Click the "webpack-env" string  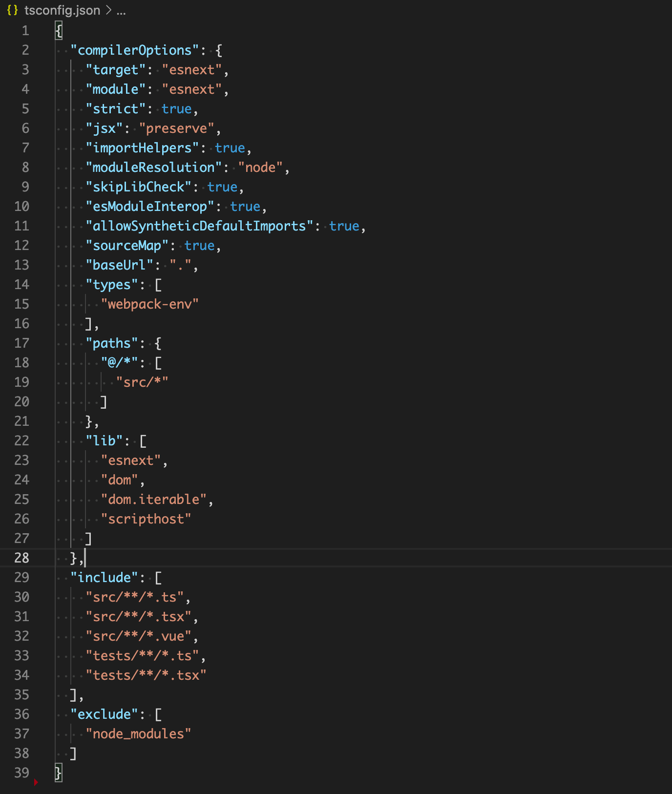pos(150,304)
